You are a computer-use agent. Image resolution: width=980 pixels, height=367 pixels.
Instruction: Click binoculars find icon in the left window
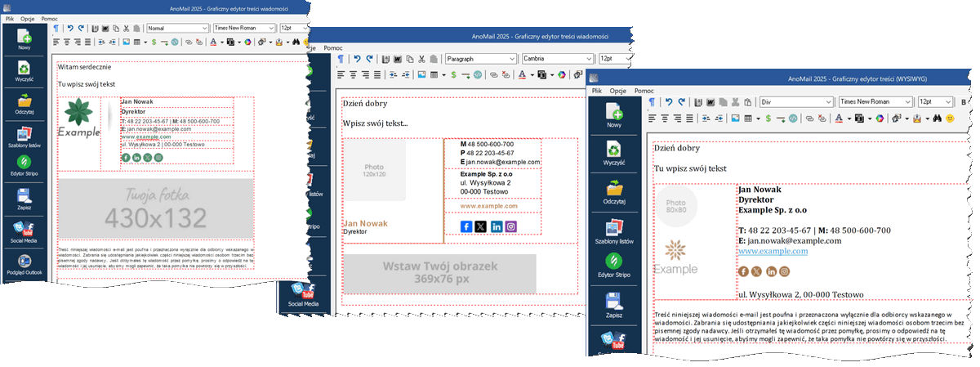296,42
